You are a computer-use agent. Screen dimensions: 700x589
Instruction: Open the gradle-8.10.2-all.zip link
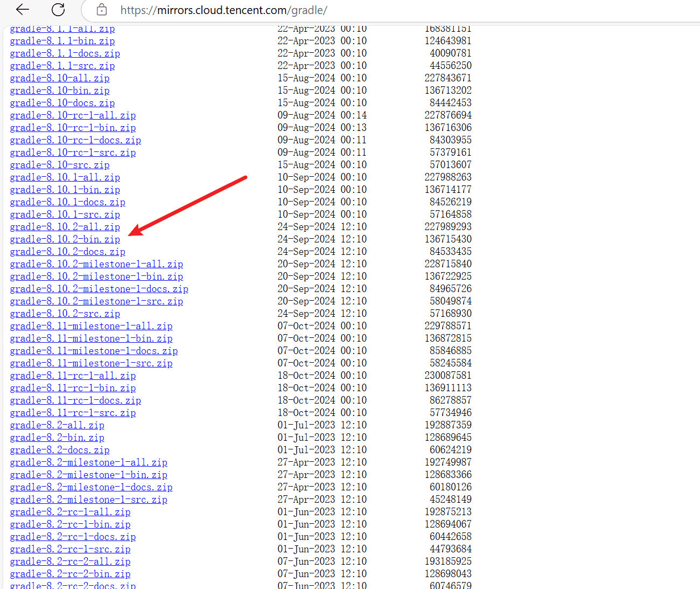coord(65,227)
